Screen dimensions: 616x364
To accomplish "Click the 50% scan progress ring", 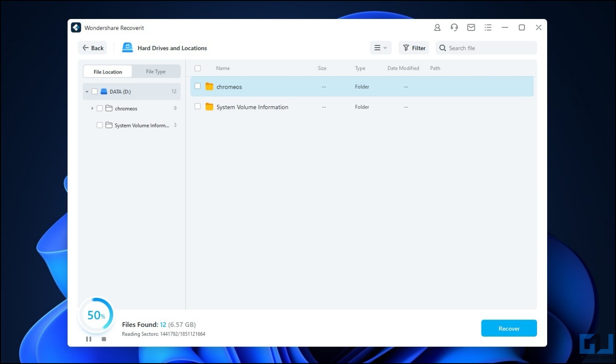I will (97, 315).
